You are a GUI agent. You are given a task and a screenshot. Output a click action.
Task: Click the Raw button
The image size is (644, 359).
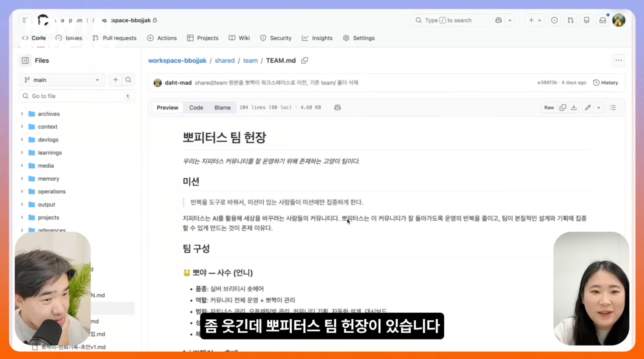tap(549, 108)
